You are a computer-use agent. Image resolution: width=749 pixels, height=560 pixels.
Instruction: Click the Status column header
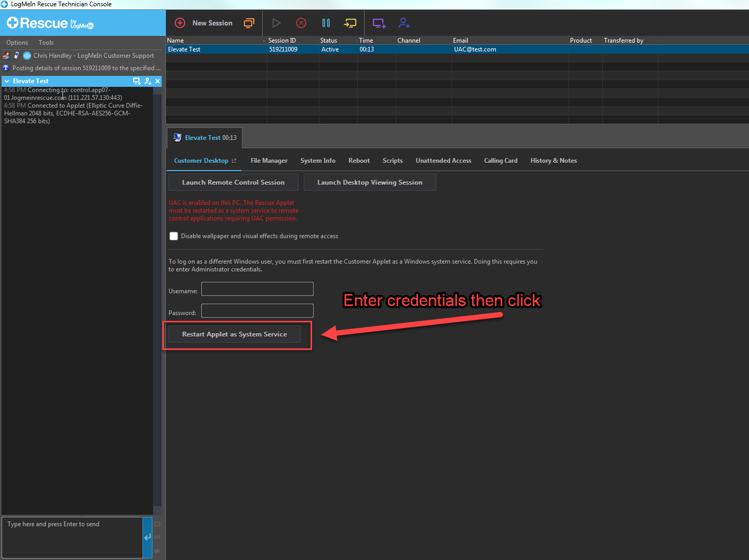point(338,41)
